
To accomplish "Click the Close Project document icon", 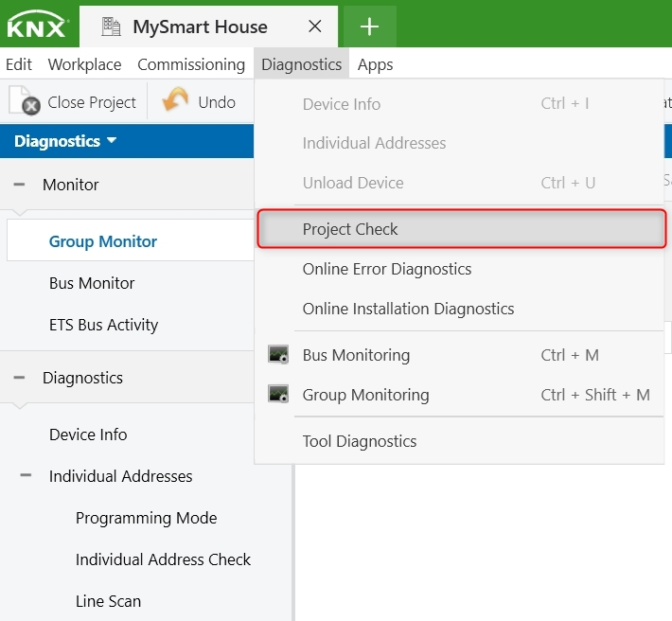I will [x=25, y=101].
